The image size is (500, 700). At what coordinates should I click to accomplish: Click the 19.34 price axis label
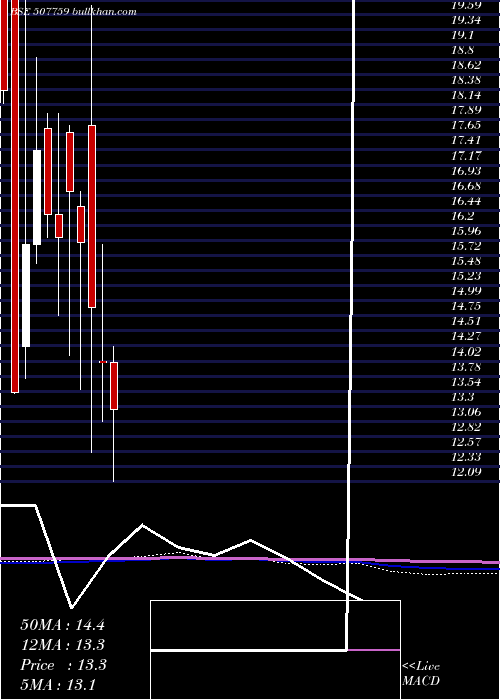pos(466,20)
